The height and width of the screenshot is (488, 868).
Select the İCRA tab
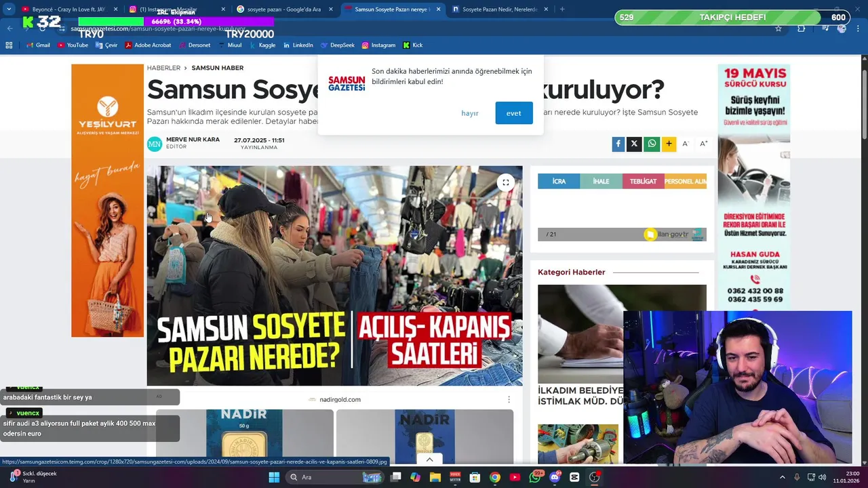559,181
